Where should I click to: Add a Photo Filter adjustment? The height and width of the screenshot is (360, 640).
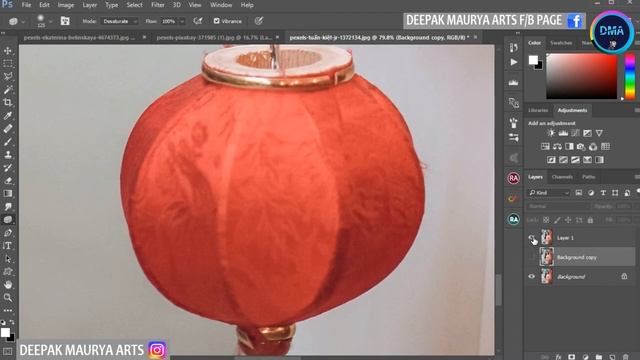pos(581,147)
